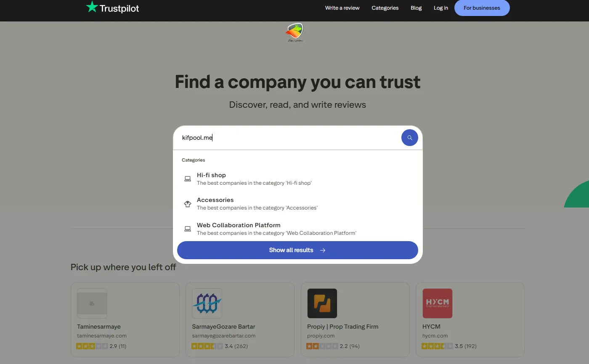Screen dimensions: 589x364
Task: Click the Web Collaboration Platform laptop icon
Action: pyautogui.click(x=188, y=229)
